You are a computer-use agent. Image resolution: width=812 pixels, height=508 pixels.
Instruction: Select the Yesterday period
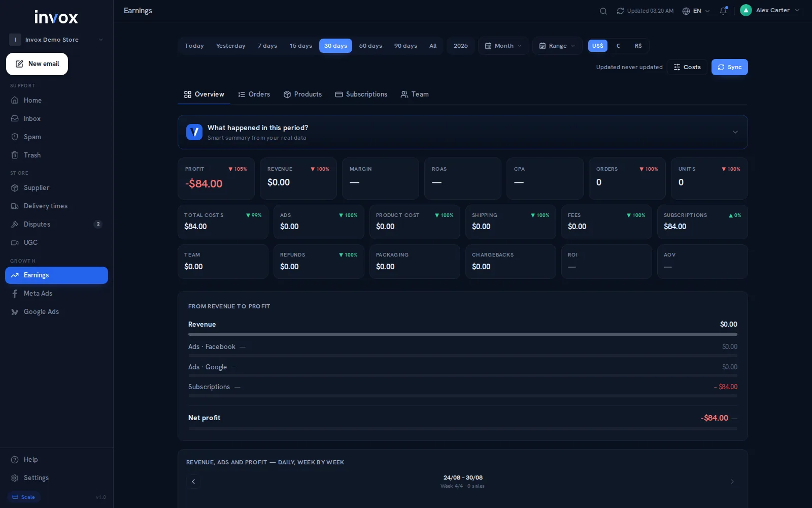click(x=230, y=46)
